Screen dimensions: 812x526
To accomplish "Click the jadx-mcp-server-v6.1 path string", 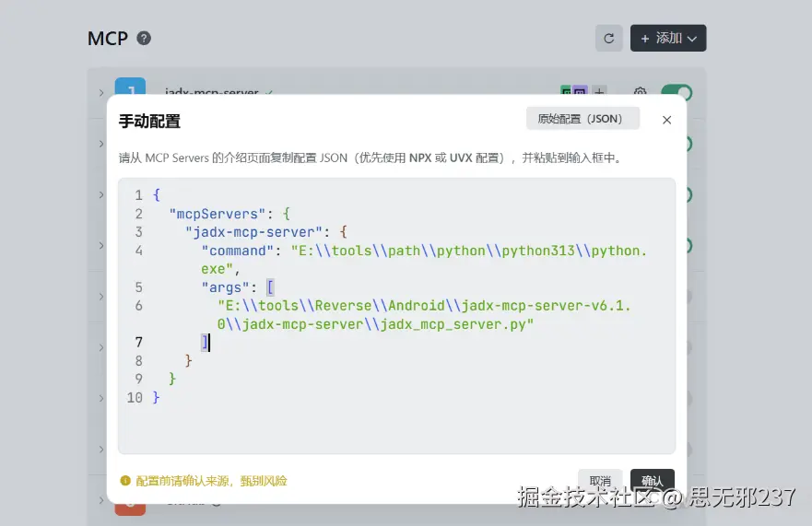I will [424, 306].
